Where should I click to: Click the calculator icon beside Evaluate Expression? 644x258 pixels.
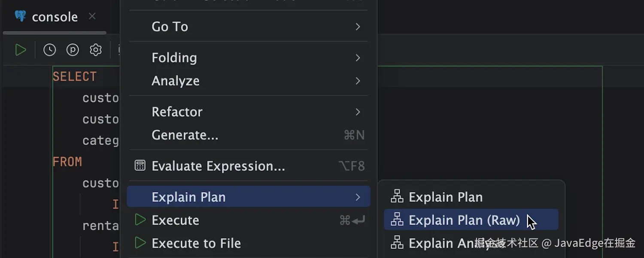click(x=140, y=166)
